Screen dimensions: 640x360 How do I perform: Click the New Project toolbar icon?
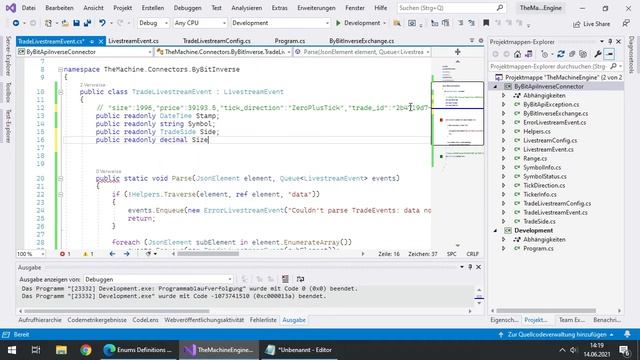(48, 23)
